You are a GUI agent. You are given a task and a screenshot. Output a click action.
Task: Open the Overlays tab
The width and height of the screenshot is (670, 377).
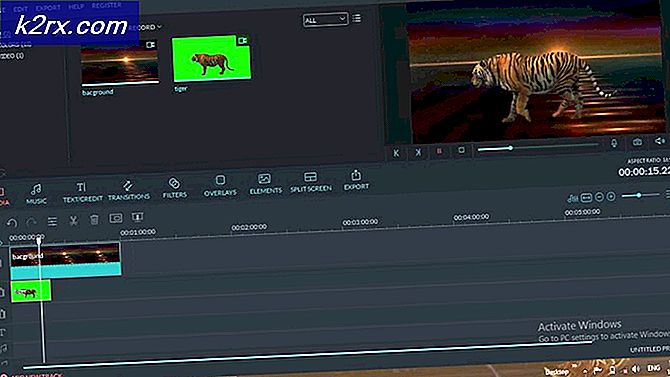[x=220, y=186]
